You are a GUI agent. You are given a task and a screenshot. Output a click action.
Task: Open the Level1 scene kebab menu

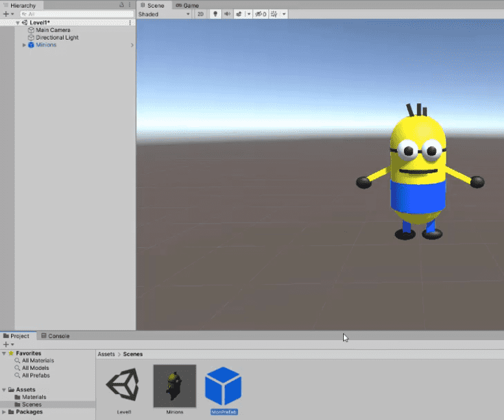(x=130, y=23)
